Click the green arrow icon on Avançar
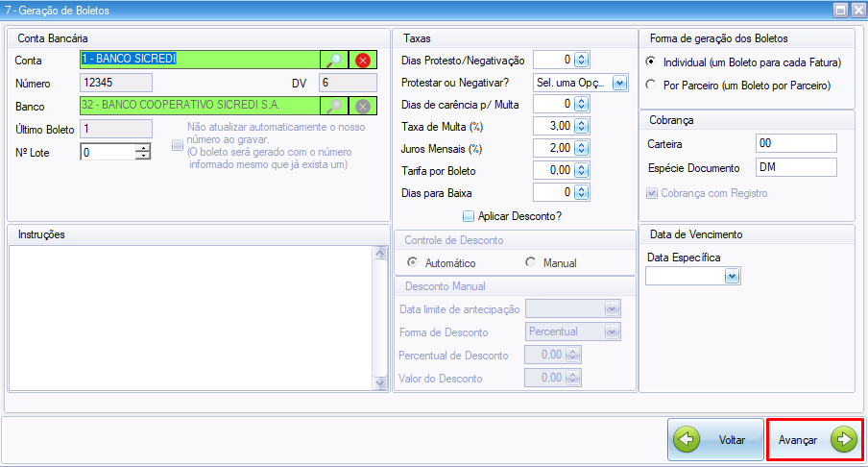Image resolution: width=868 pixels, height=467 pixels. [843, 440]
